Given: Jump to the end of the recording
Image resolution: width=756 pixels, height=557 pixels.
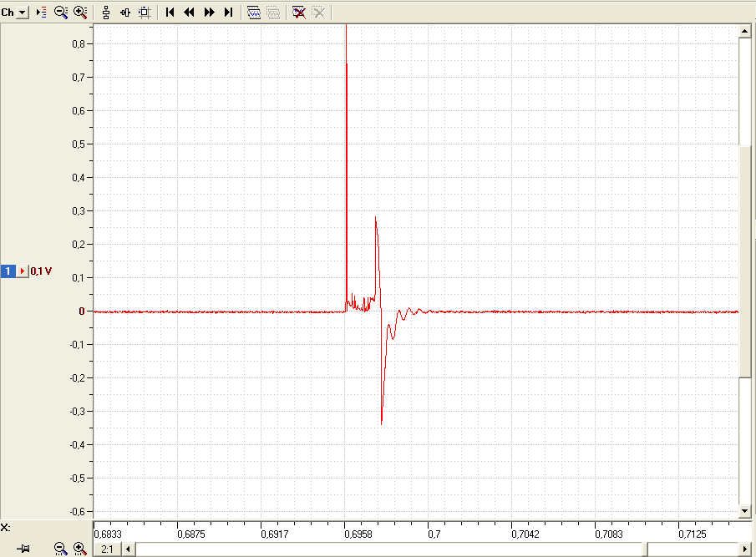Looking at the screenshot, I should pyautogui.click(x=229, y=13).
